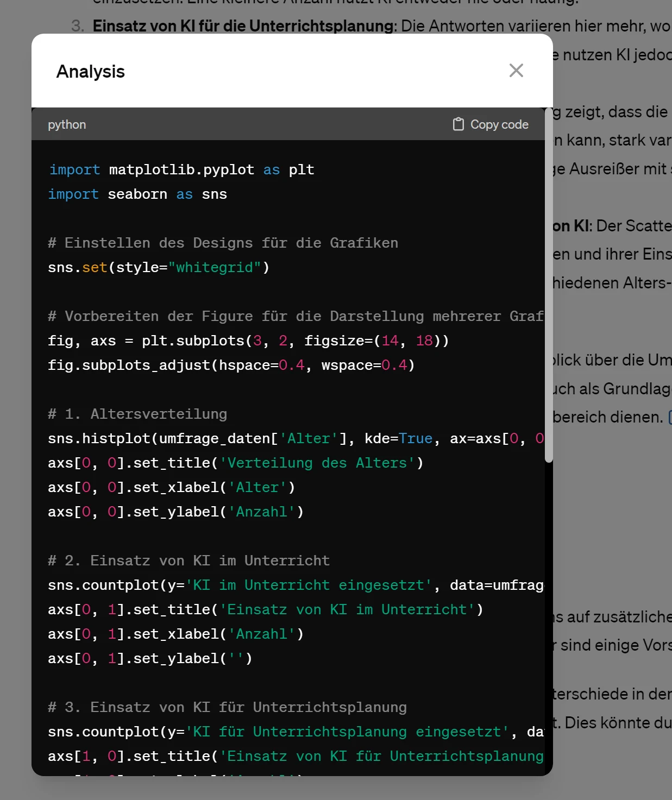
Task: Click the clipboard icon beside Copy code
Action: (459, 124)
